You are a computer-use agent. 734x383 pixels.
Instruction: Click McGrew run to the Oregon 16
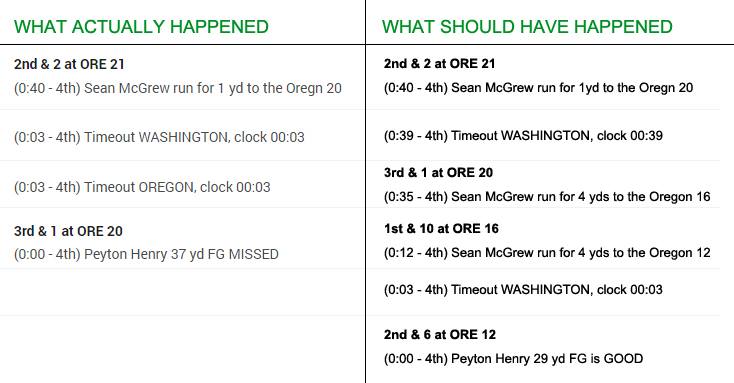point(547,197)
